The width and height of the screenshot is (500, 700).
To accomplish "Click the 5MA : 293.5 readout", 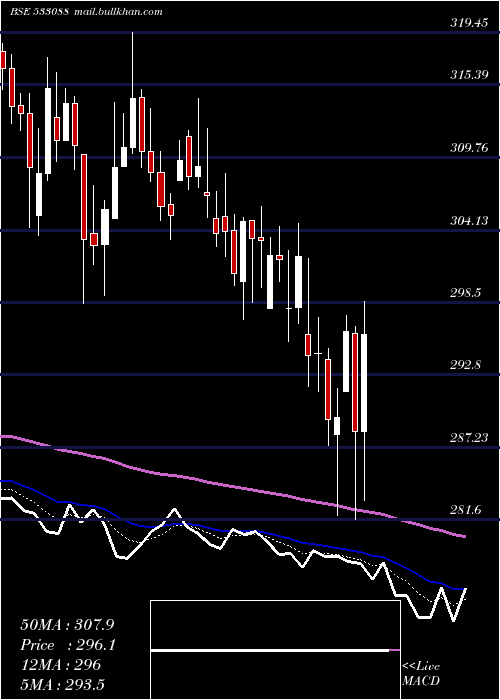I will pos(62,685).
